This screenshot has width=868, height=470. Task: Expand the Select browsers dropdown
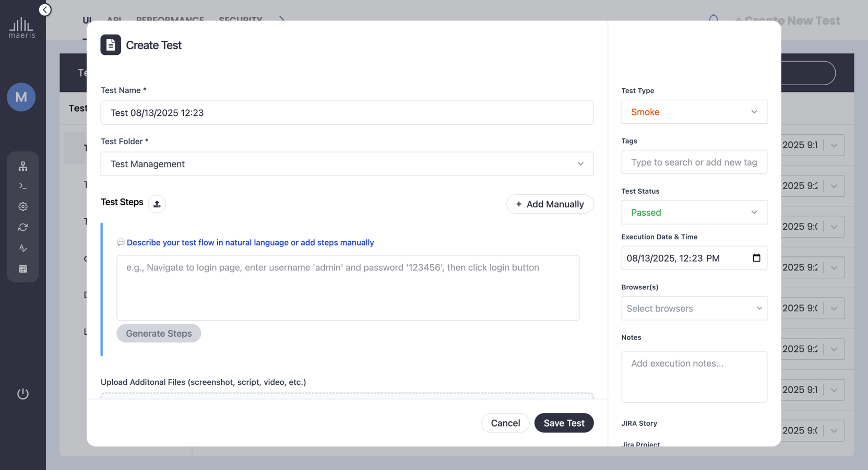click(x=694, y=308)
